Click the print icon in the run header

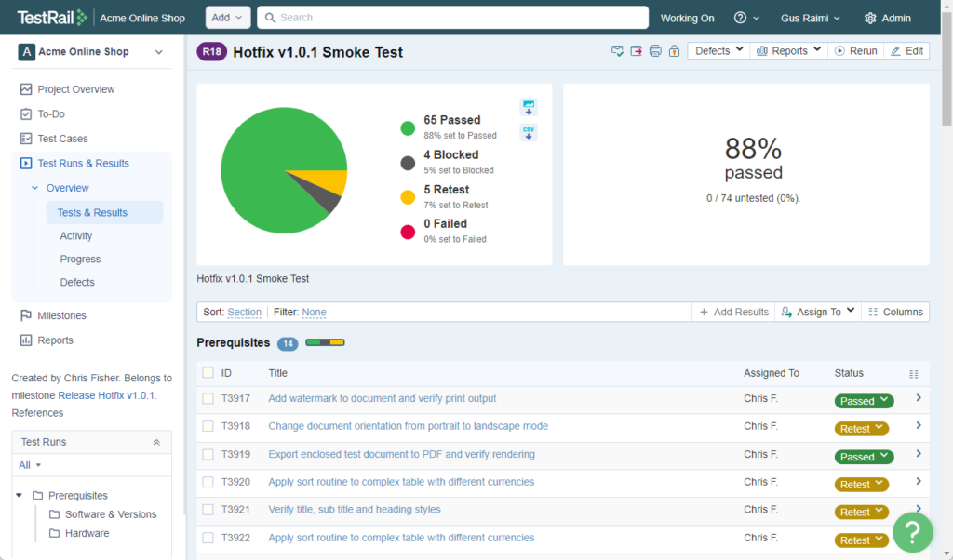coord(655,51)
